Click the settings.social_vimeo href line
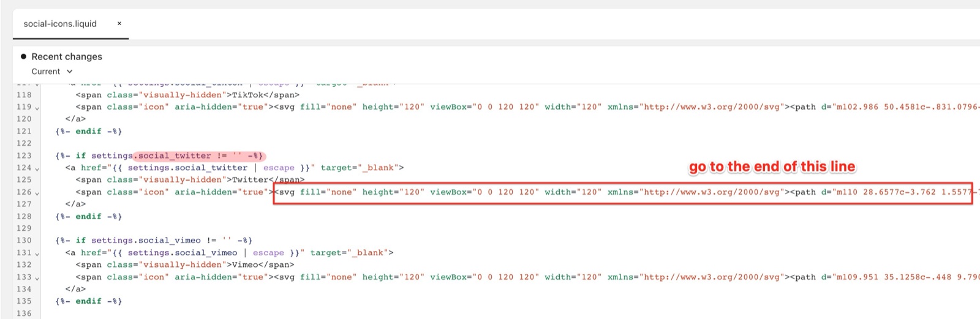The width and height of the screenshot is (980, 319). pyautogui.click(x=230, y=253)
